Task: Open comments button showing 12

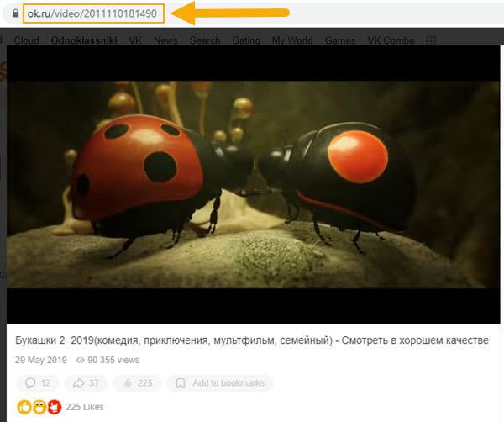Action: click(x=38, y=383)
